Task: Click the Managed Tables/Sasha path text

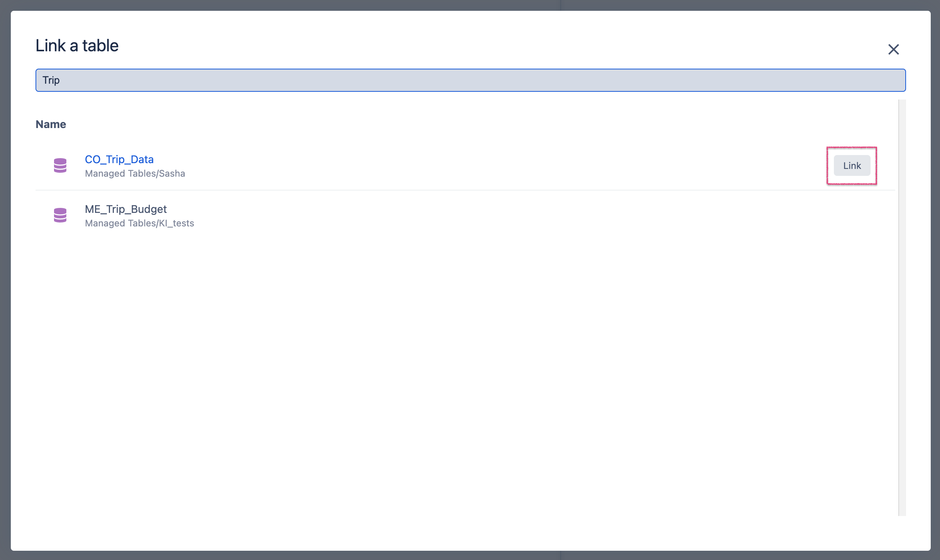Action: click(135, 174)
